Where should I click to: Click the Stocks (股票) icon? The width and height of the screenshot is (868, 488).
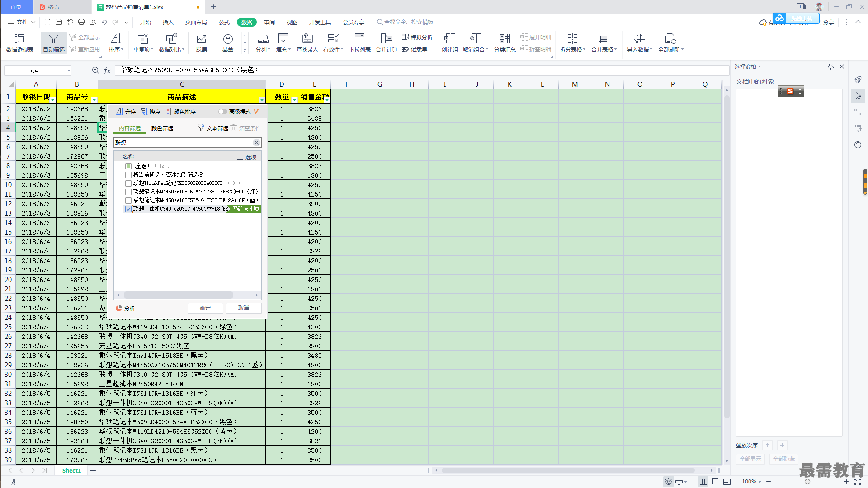202,43
